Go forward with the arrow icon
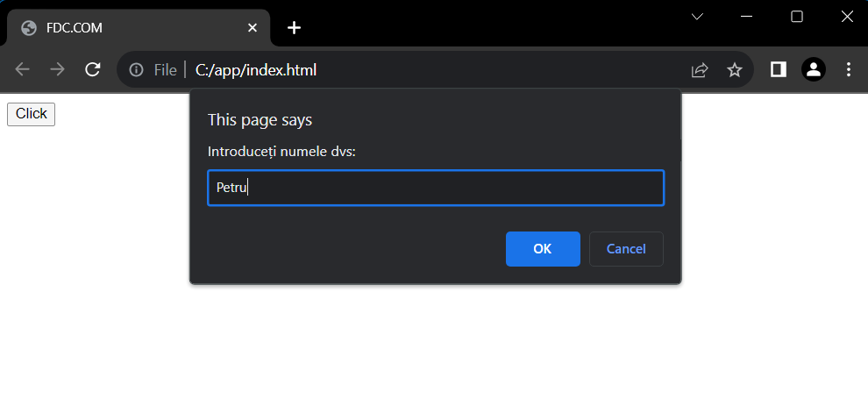Image resolution: width=868 pixels, height=406 pixels. coord(57,70)
